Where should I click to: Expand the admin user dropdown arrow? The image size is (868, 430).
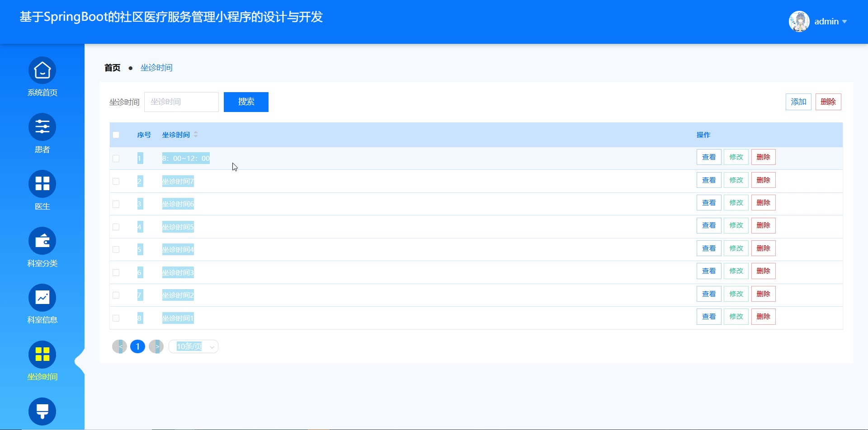(x=844, y=22)
